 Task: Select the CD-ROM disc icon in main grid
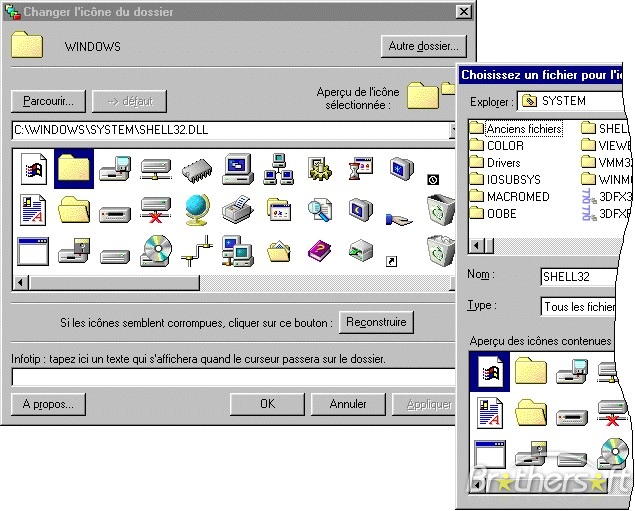point(156,251)
